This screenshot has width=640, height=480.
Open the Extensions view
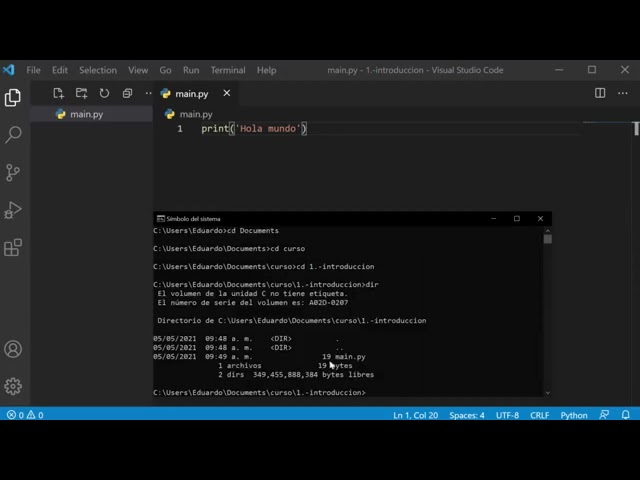coord(13,247)
